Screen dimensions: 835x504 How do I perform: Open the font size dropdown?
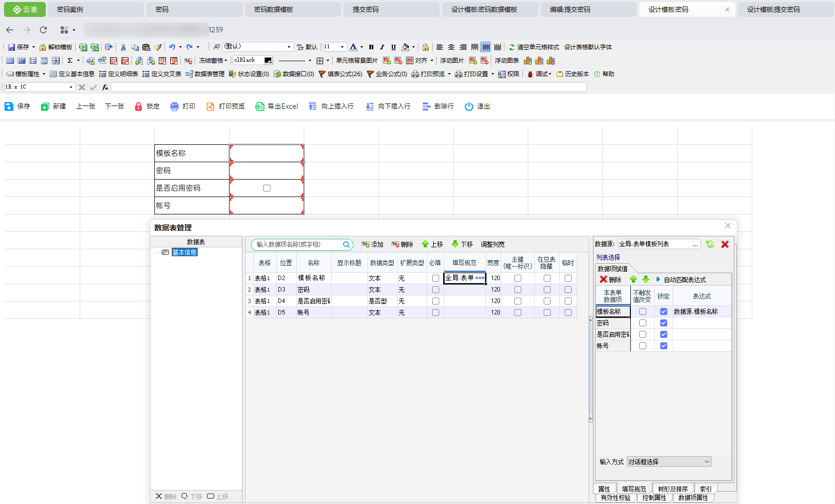coord(342,47)
